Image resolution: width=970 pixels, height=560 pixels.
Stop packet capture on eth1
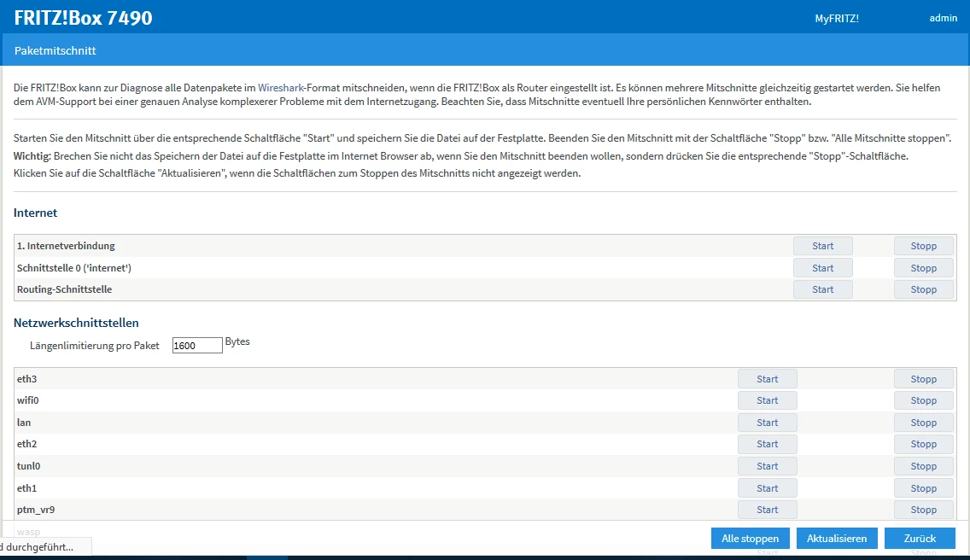[x=924, y=488]
